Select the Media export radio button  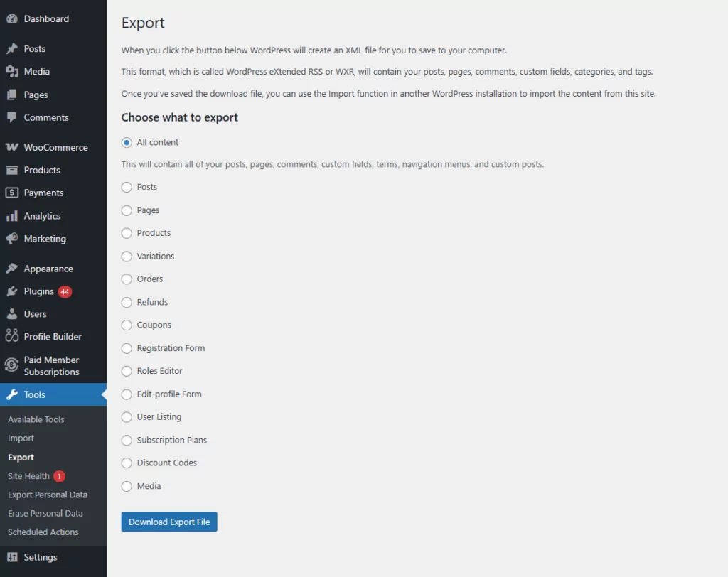(127, 486)
